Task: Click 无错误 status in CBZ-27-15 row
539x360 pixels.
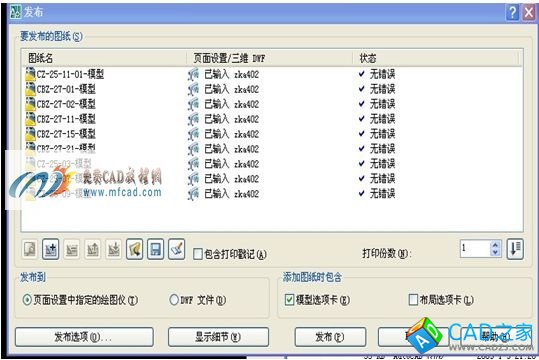Action: (382, 134)
